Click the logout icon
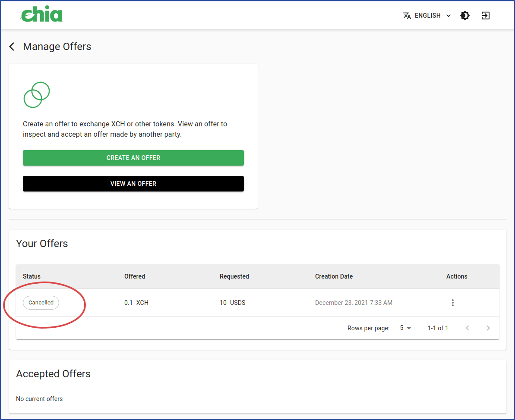Image resolution: width=515 pixels, height=420 pixels. [486, 16]
